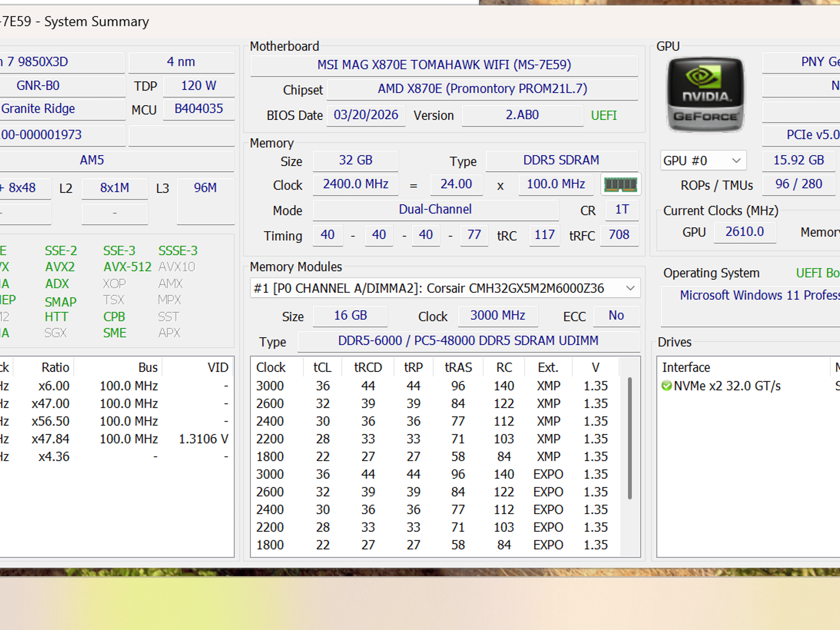
Task: Select the x56.50 ratio cell
Action: (51, 421)
